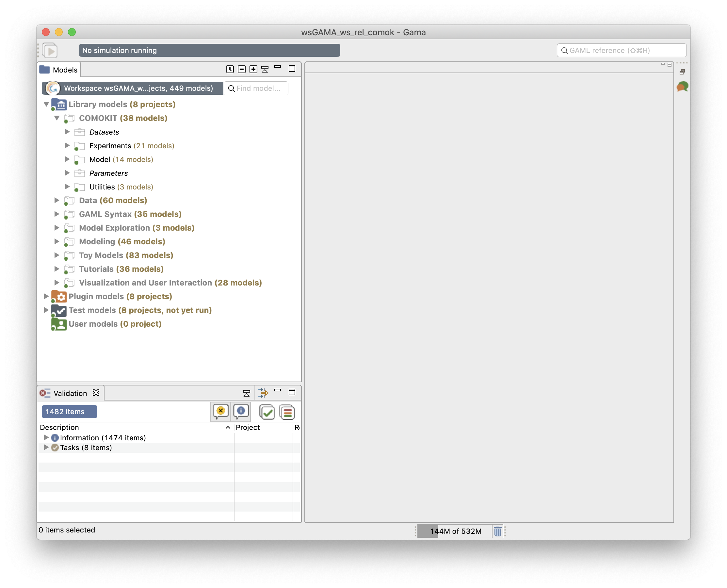Screen dimensions: 727x588
Task: Expand the Library models tree item
Action: pyautogui.click(x=47, y=104)
